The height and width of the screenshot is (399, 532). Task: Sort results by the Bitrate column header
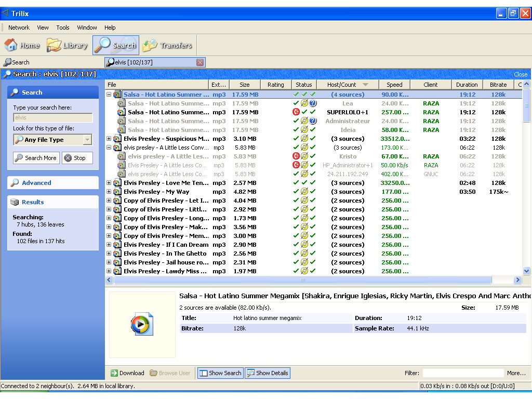tap(498, 85)
